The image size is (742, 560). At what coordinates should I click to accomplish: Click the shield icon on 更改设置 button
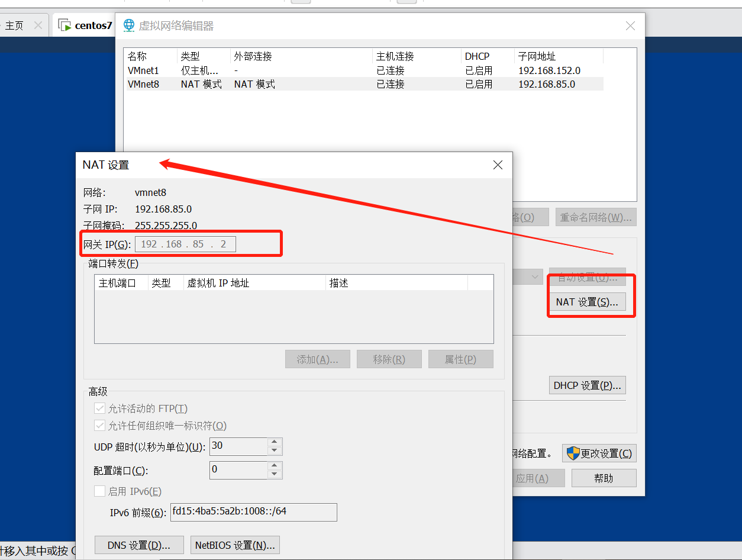click(x=573, y=453)
